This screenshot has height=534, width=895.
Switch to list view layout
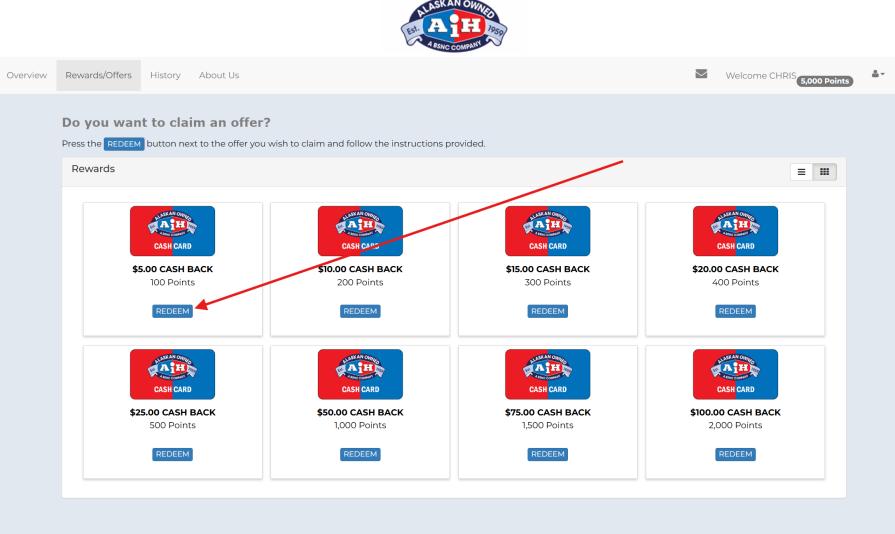pyautogui.click(x=801, y=172)
